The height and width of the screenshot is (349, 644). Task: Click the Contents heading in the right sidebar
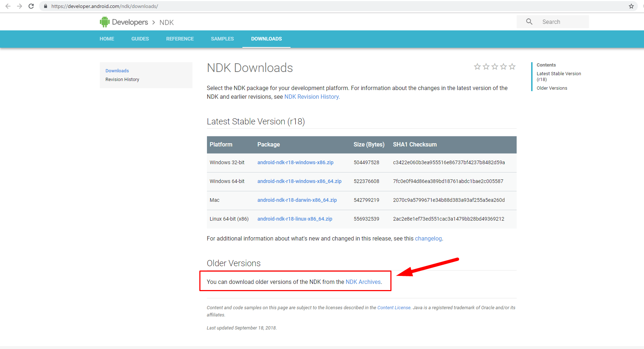(546, 65)
